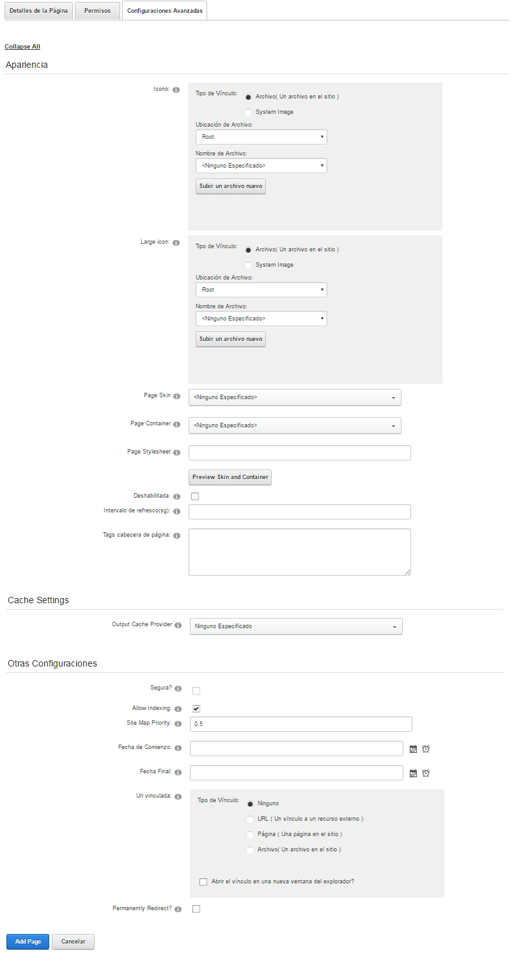
Task: Collapse the Cache Settings section header
Action: coord(38,600)
